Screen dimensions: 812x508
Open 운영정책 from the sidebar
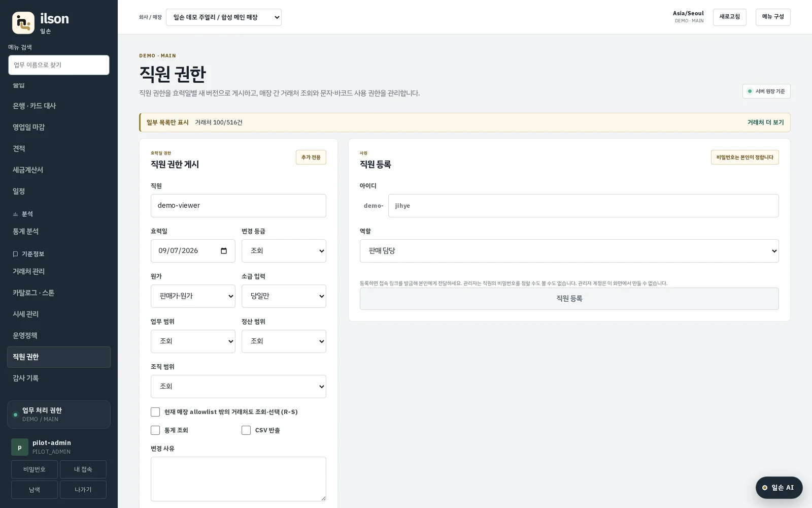[59, 335]
